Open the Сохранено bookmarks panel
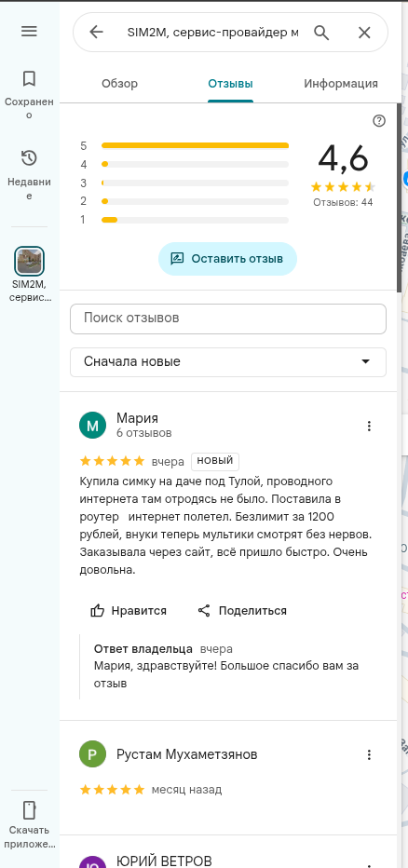This screenshot has height=868, width=408. click(x=29, y=93)
